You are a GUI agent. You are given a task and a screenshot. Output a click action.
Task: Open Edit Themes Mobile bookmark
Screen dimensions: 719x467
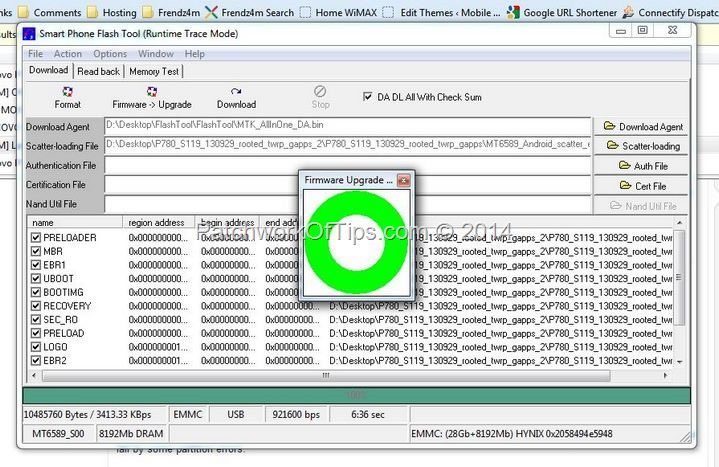pos(442,12)
